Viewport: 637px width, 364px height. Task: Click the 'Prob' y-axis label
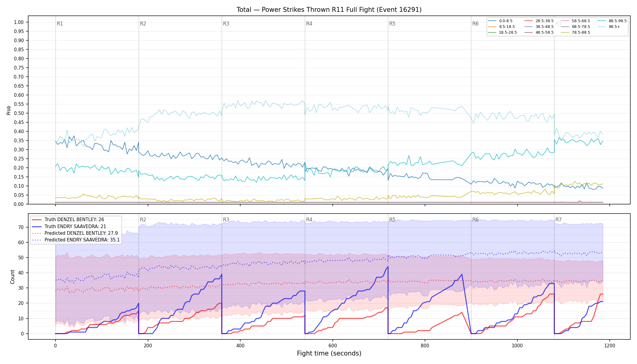[8, 110]
